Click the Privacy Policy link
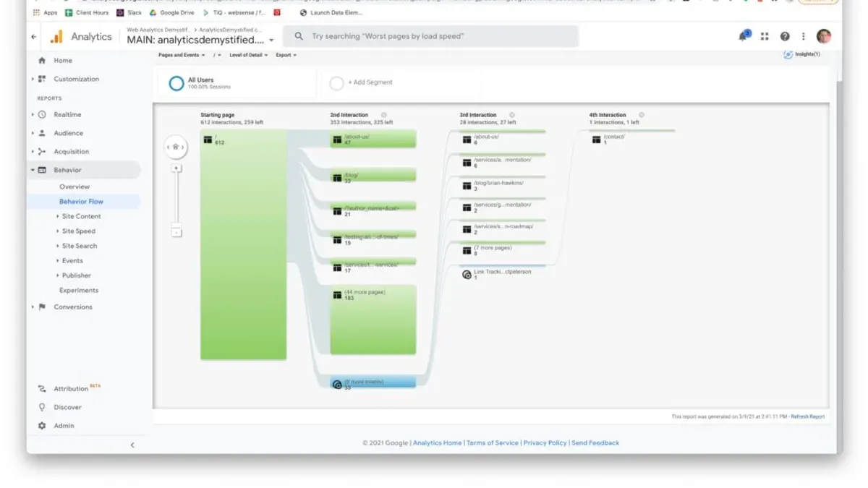 point(545,443)
